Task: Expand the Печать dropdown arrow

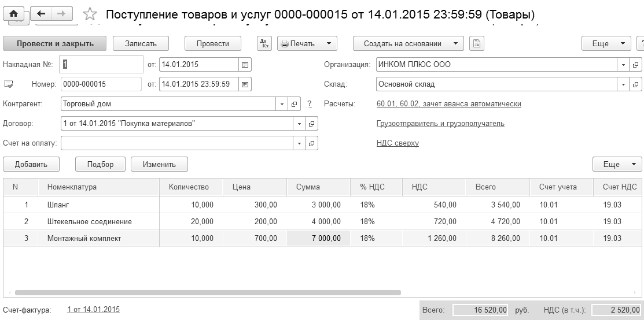Action: [329, 43]
